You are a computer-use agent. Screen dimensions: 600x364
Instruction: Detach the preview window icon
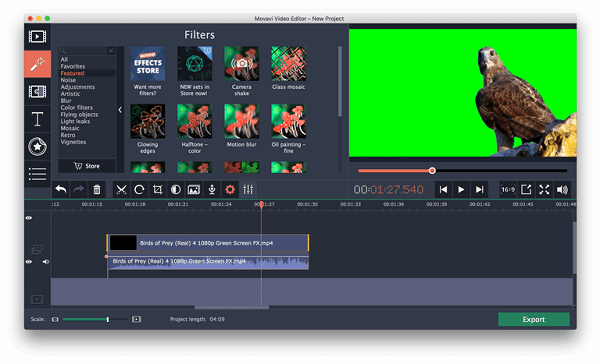(526, 189)
